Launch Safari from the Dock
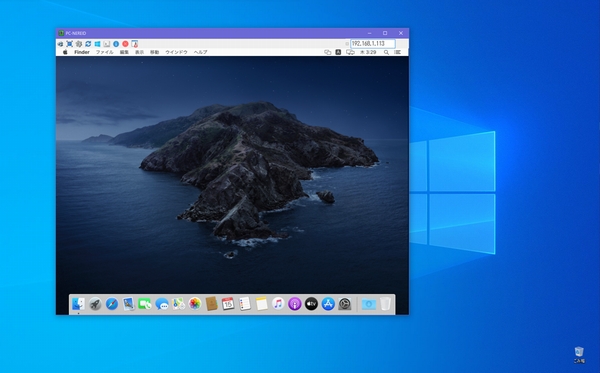Viewport: 600px width, 373px height. tap(112, 304)
